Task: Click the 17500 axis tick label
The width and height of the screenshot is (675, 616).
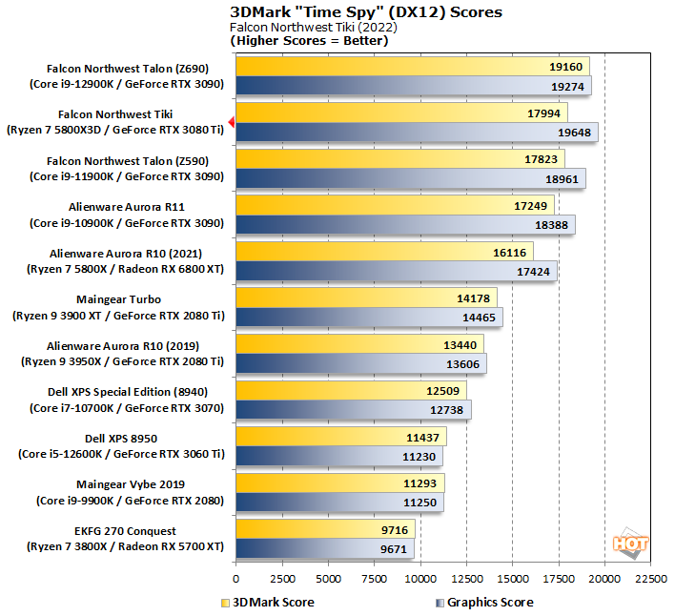Action: pyautogui.click(x=559, y=579)
